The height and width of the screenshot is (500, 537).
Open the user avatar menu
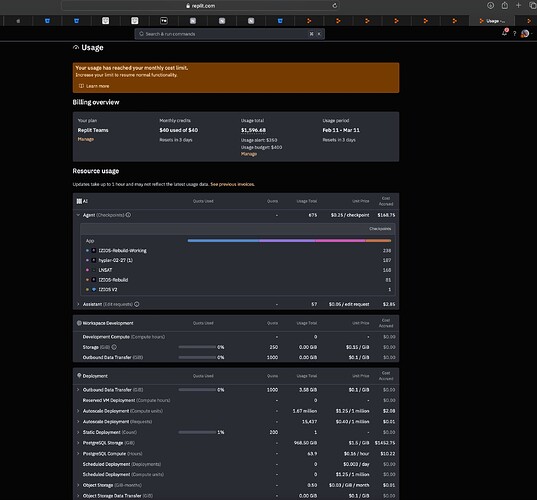pos(525,33)
